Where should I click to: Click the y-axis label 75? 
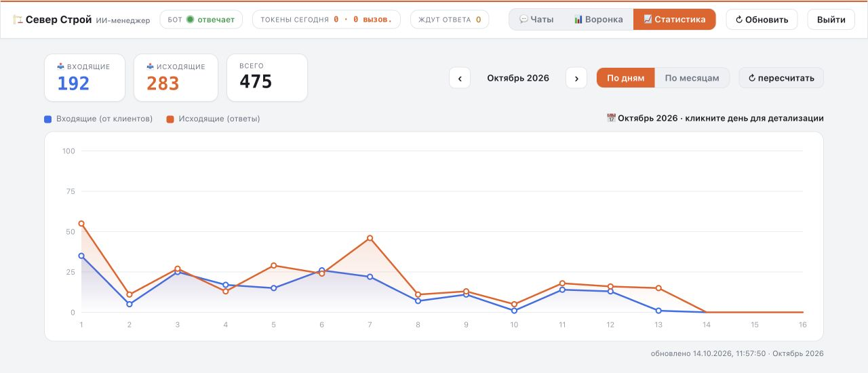click(x=71, y=191)
